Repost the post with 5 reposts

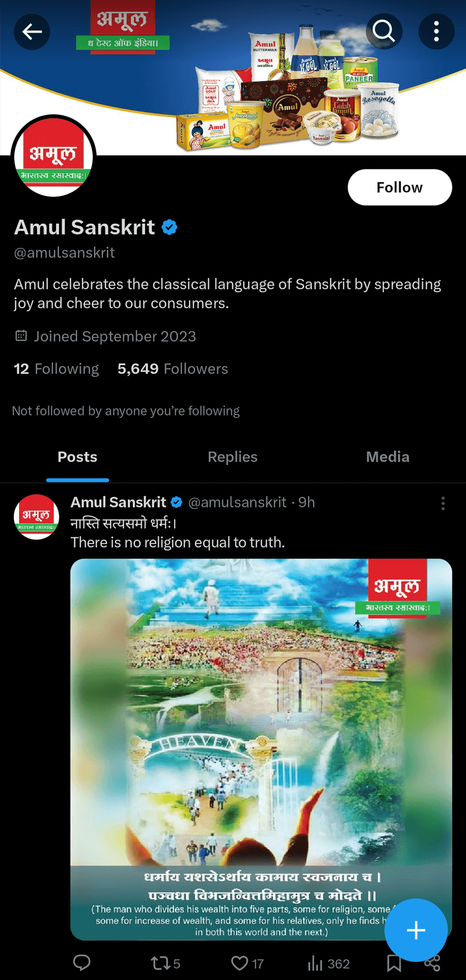[x=165, y=963]
